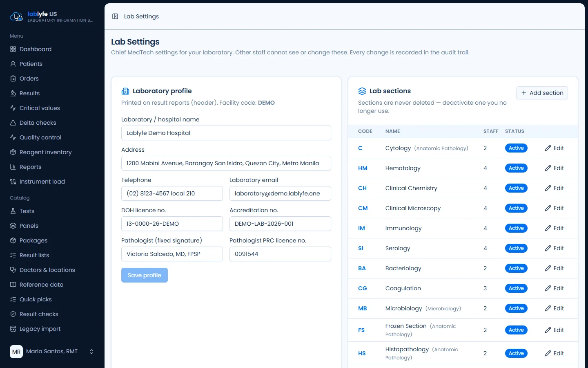Focus the Address input field

pyautogui.click(x=226, y=163)
